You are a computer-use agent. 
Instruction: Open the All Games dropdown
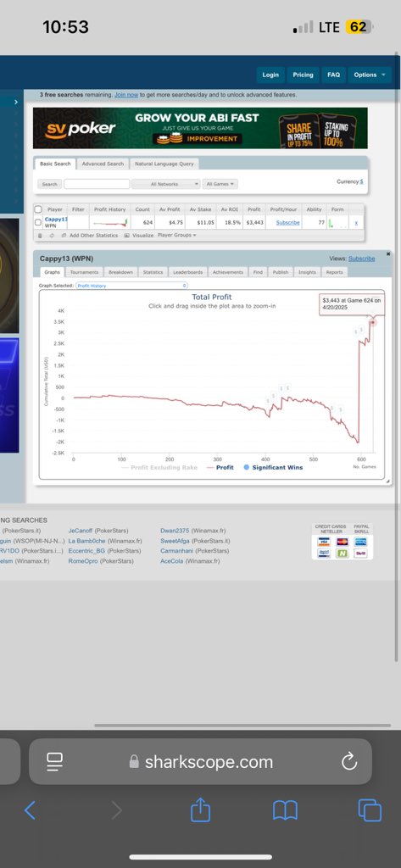[x=220, y=184]
